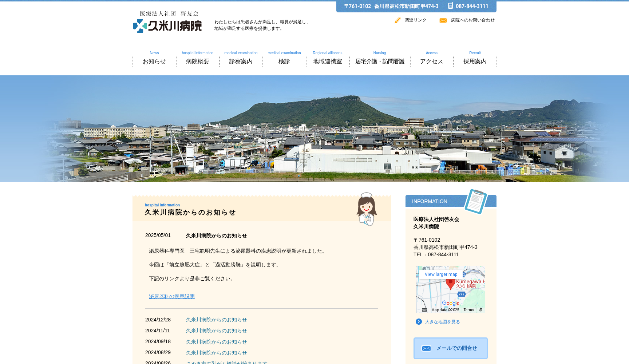Select アクセス in the navigation bar
Viewport: 629px width, 364px height.
click(432, 61)
